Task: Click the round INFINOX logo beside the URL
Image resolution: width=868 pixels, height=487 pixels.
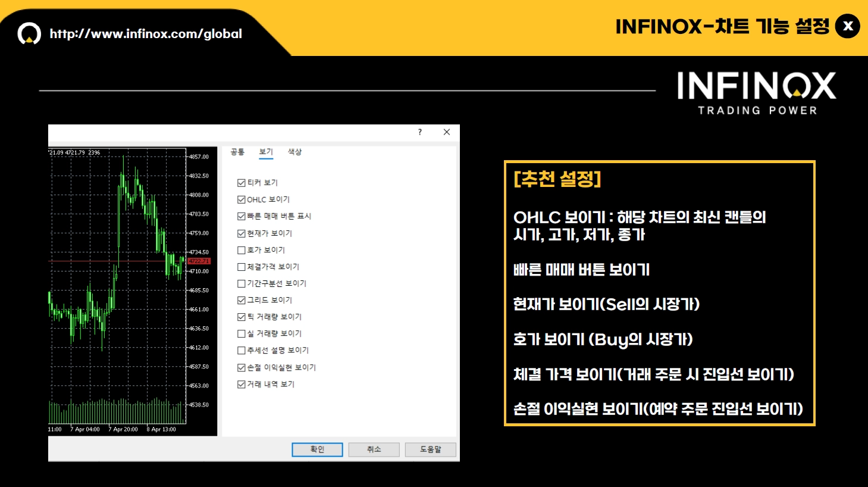Action: pos(29,34)
